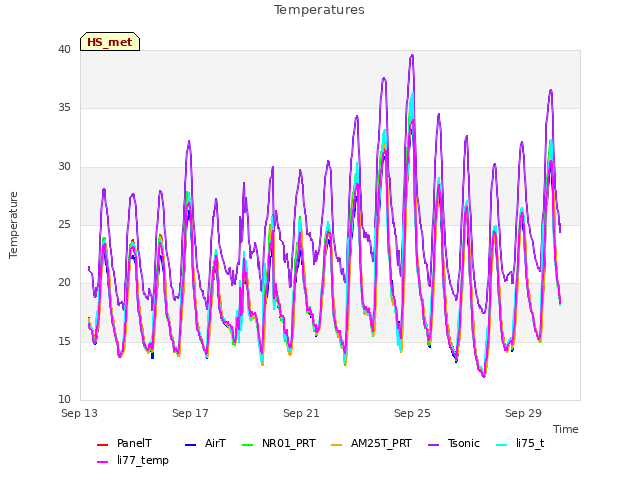Image resolution: width=640 pixels, height=480 pixels.
Task: Click the 30 y-axis tick label
Action: tap(64, 167)
